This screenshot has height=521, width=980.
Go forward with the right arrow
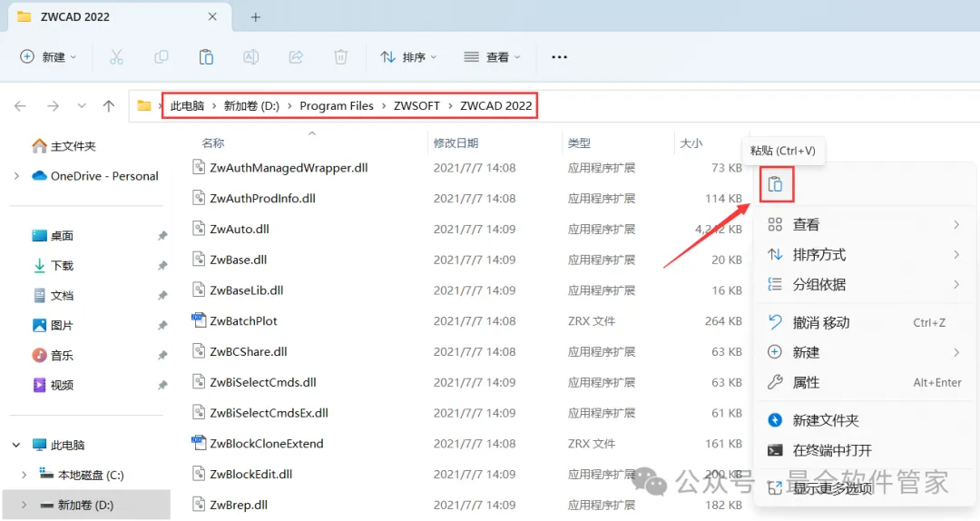[x=54, y=105]
